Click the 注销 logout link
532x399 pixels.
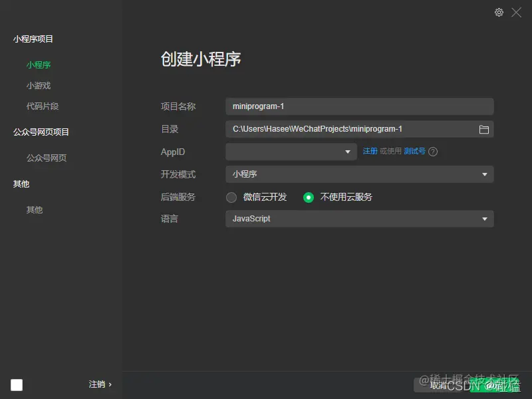tap(97, 384)
